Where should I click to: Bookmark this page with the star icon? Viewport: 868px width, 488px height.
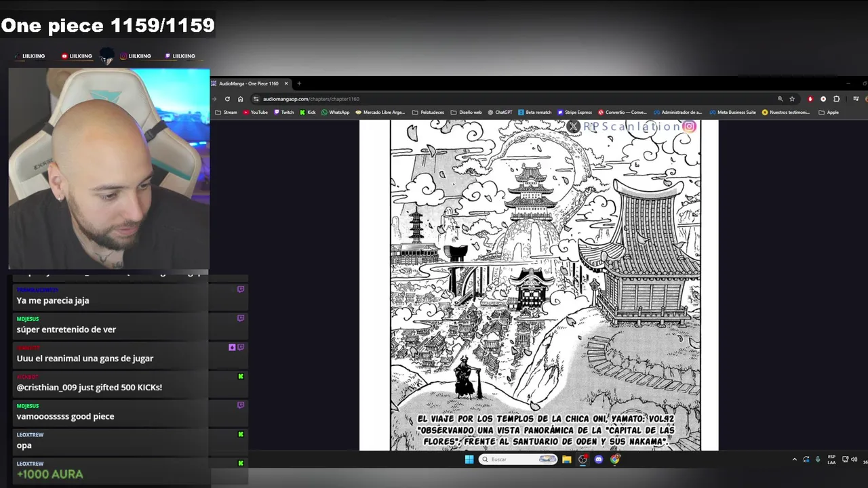792,99
